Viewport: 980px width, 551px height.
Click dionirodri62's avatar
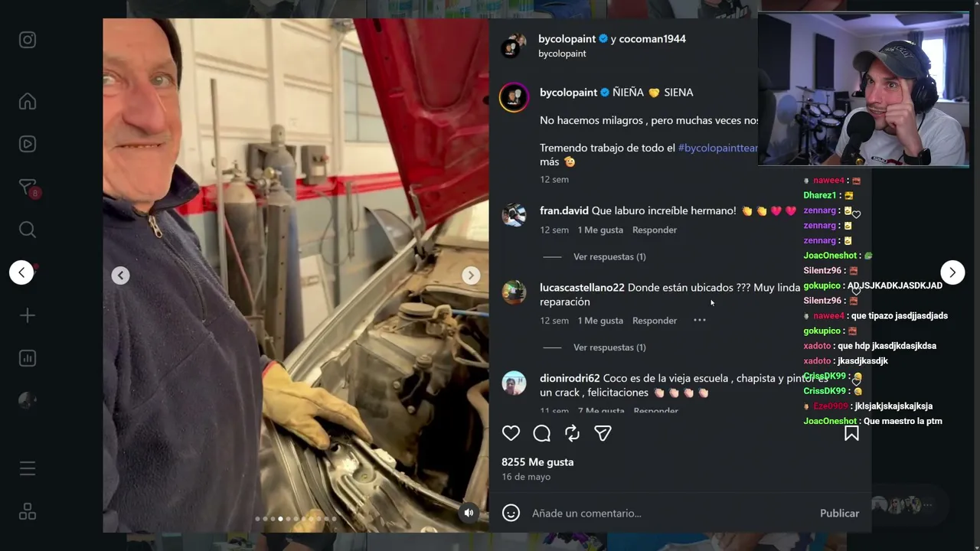(514, 383)
